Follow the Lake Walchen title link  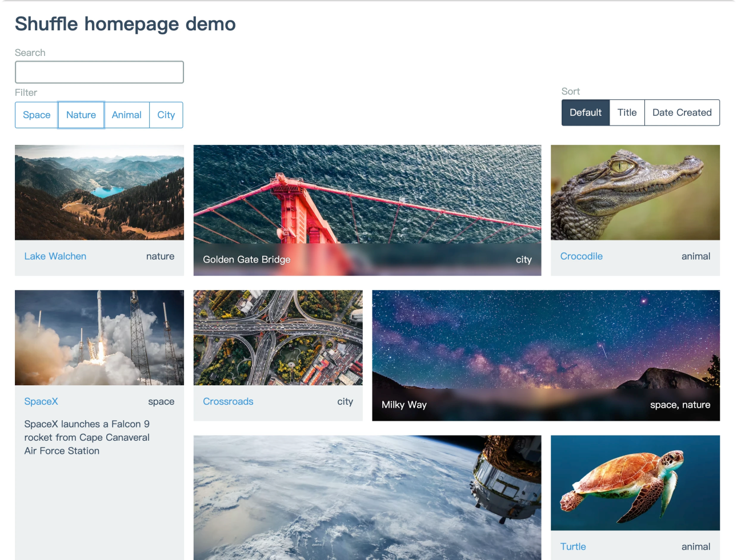[x=55, y=256]
